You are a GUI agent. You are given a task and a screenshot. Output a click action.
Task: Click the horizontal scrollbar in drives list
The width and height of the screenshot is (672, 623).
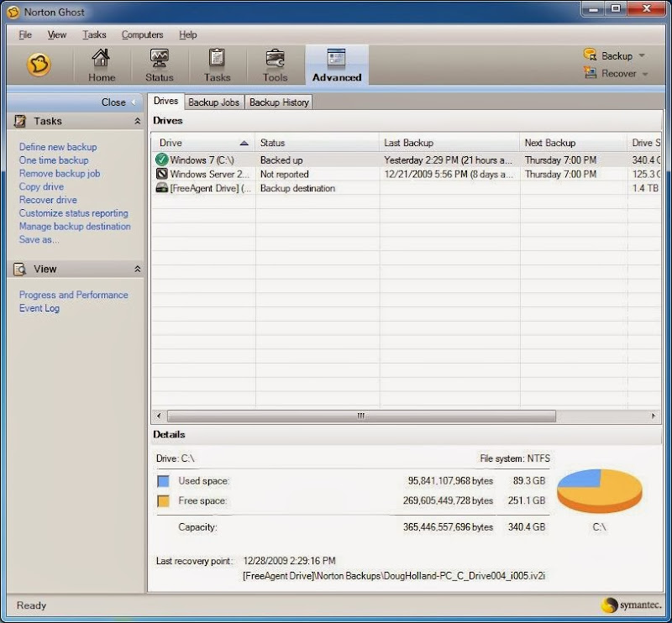[x=360, y=416]
